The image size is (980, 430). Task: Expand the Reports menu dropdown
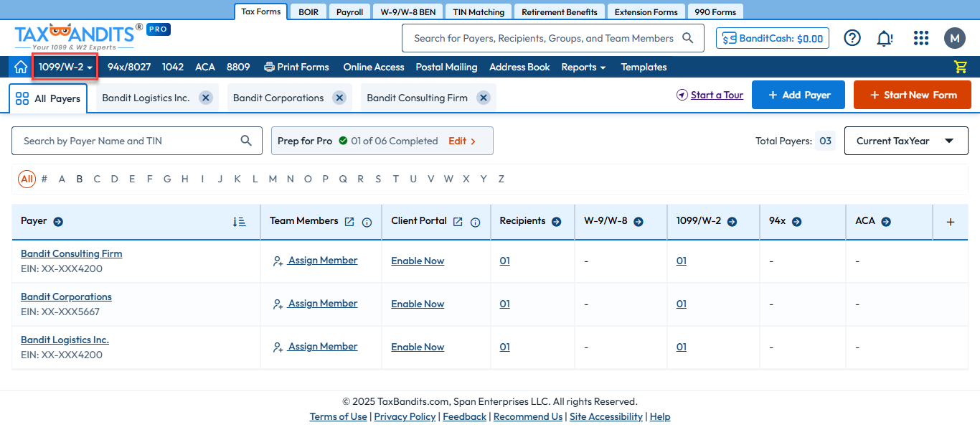(x=583, y=67)
